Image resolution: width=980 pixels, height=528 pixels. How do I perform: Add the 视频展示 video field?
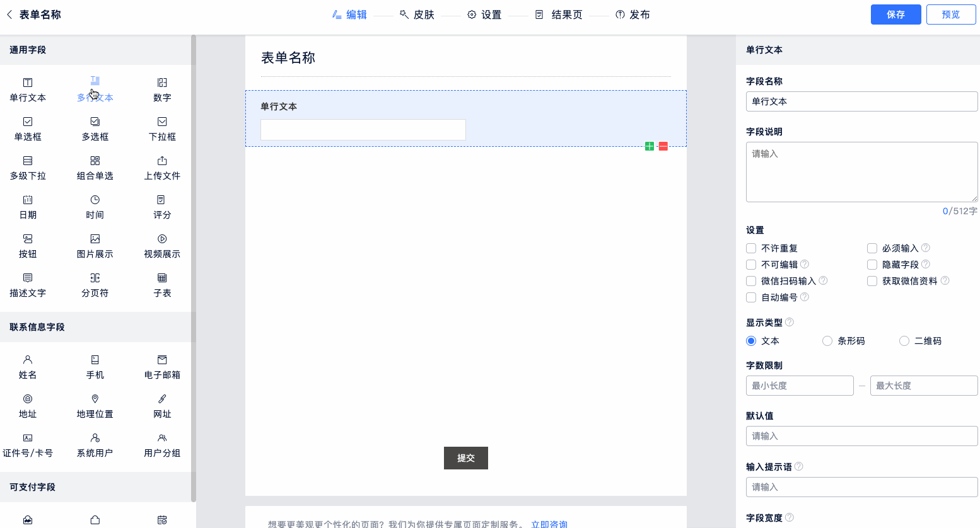coord(162,245)
